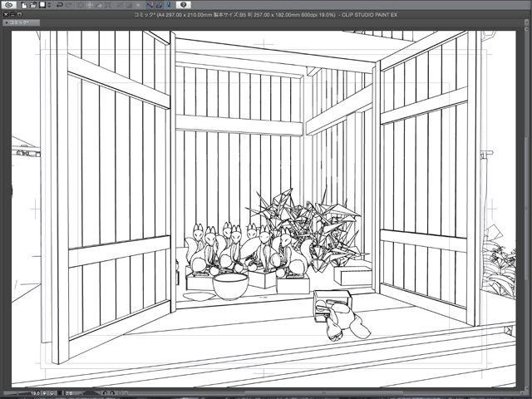Toggle Snap to Grid
The height and width of the screenshot is (399, 532).
coord(168,5)
